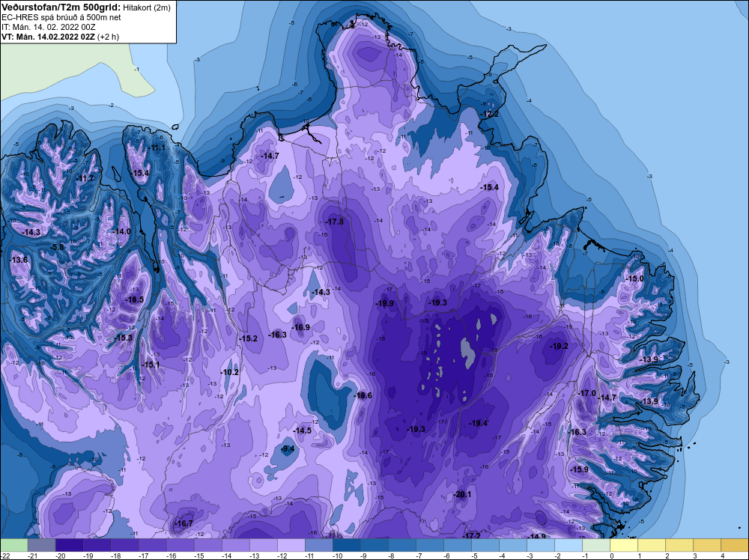The width and height of the screenshot is (749, 560).
Task: Click the -15.2 temperature value
Action: 249,338
